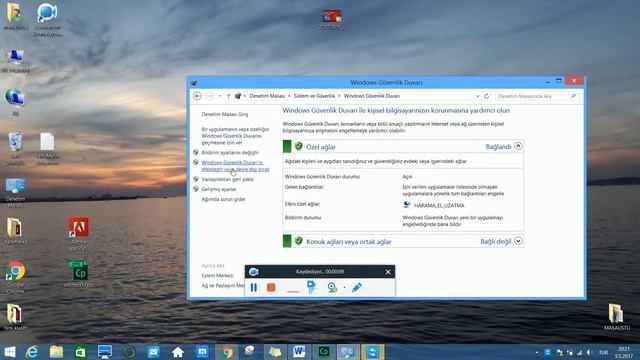The width and height of the screenshot is (640, 360).
Task: Click the network icon next to HARAMA_EL_UZATMA
Action: point(407,205)
